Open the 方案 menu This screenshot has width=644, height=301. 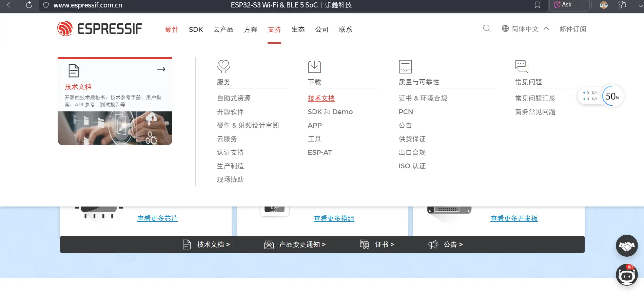click(x=251, y=29)
